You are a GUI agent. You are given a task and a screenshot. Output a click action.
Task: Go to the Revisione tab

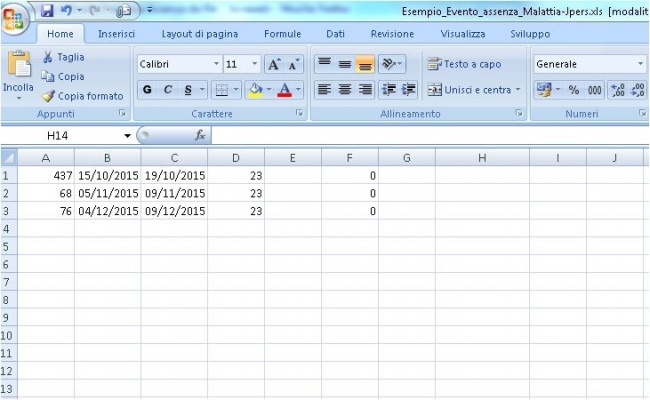(393, 34)
